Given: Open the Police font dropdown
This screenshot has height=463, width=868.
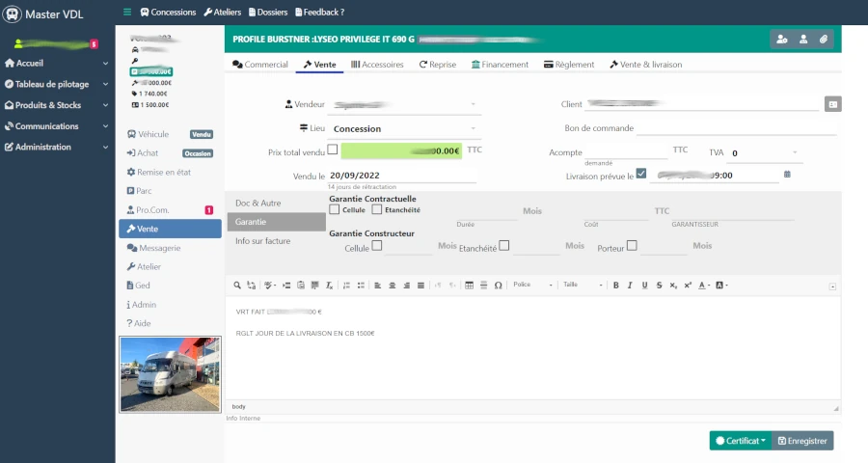Looking at the screenshot, I should [x=532, y=286].
